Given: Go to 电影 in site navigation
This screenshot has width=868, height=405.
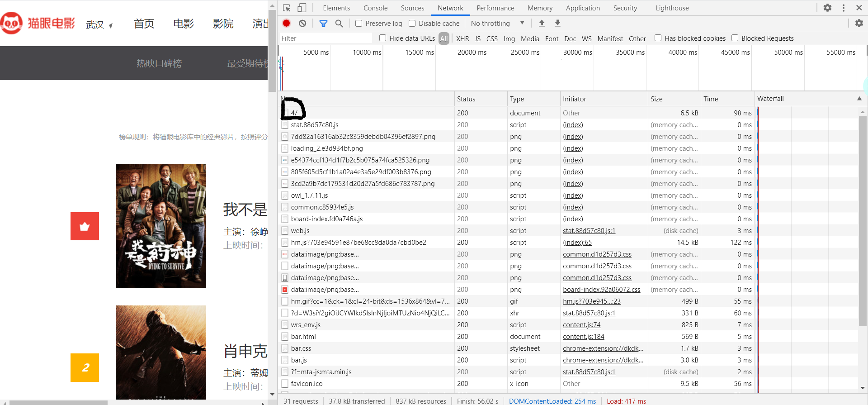Looking at the screenshot, I should [184, 24].
